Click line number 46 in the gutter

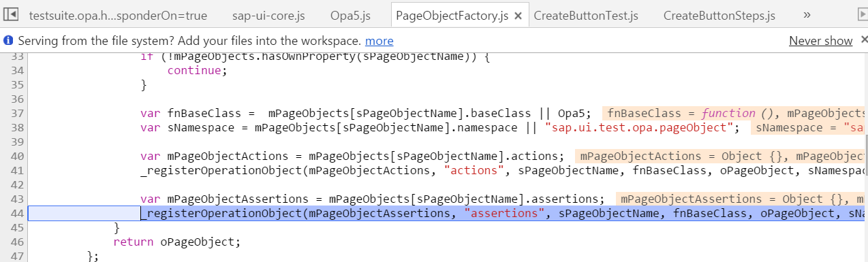click(18, 242)
